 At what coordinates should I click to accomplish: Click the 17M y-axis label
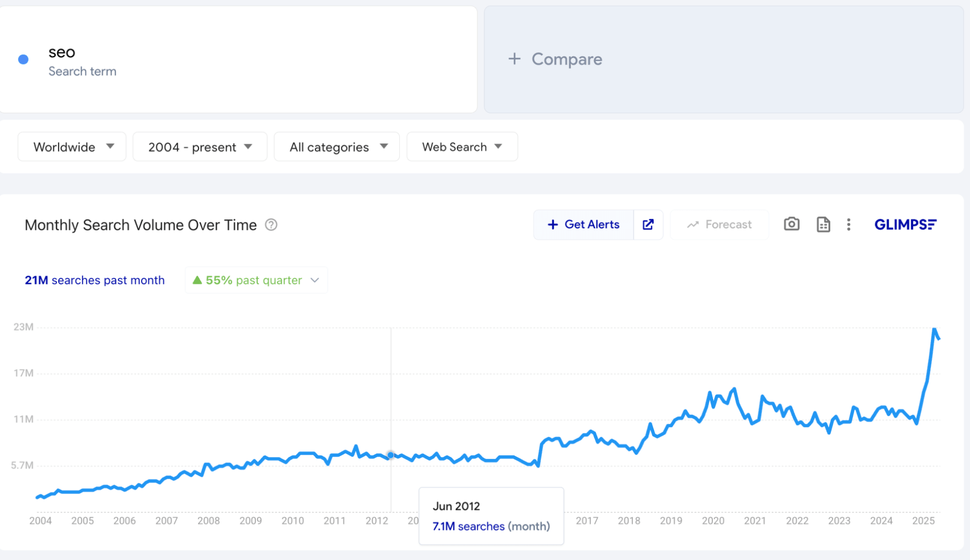coord(23,373)
